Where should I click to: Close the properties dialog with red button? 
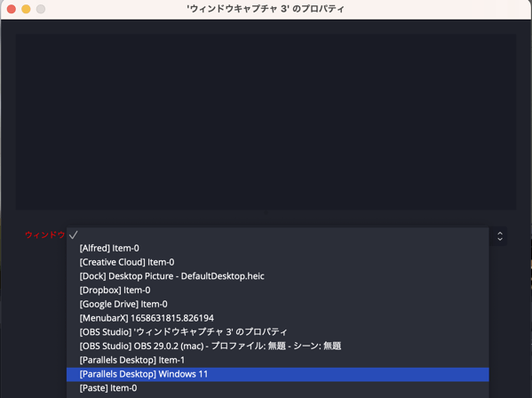pos(12,9)
